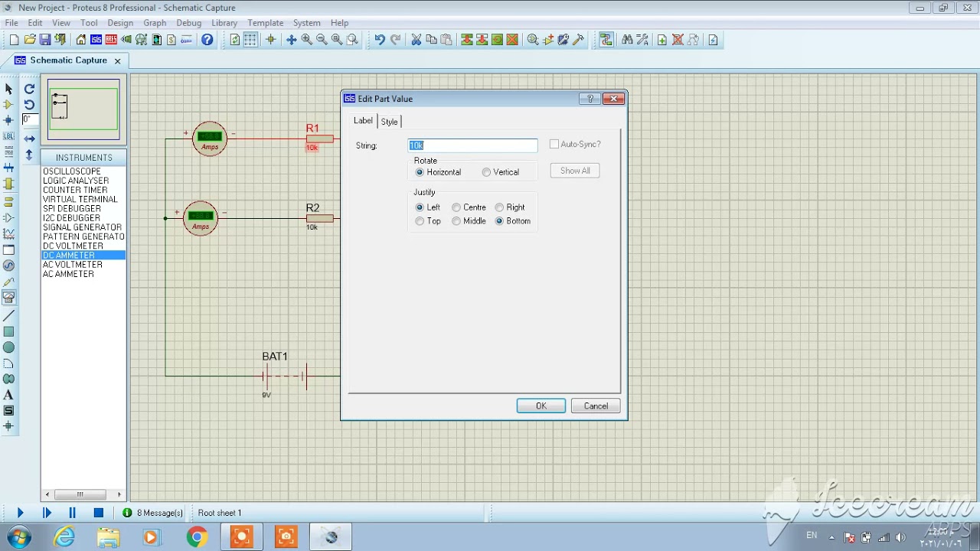Toggle the grid display icon
Screen dimensions: 980x551
point(250,40)
